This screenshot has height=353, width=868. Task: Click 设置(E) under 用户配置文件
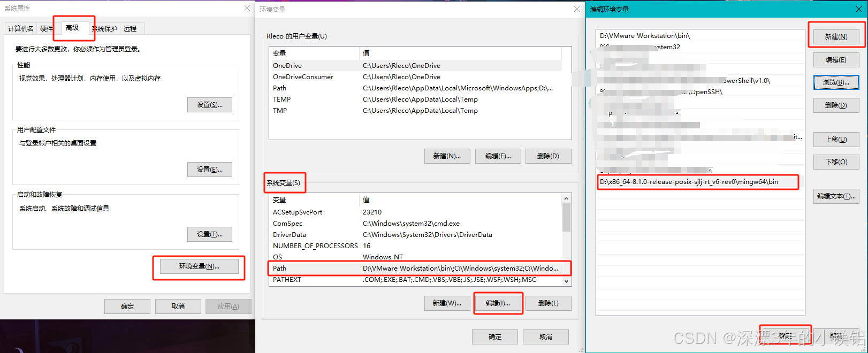click(x=210, y=170)
